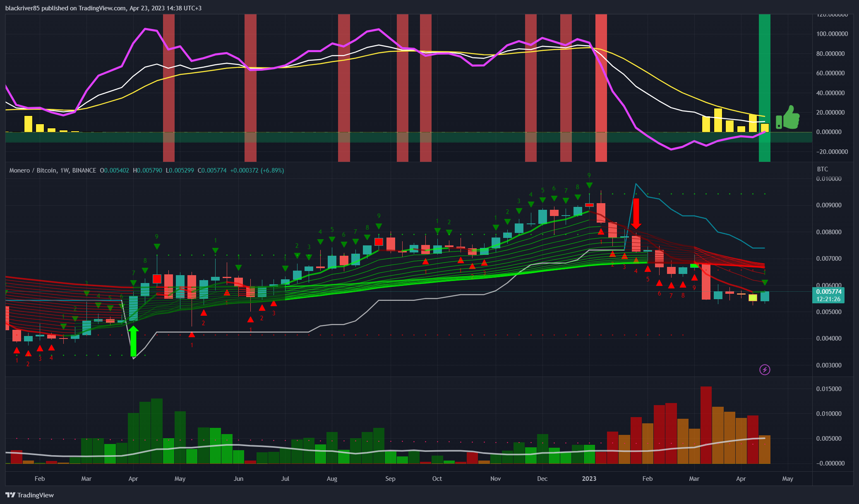Click the Dec label on time axis
Image resolution: width=859 pixels, height=504 pixels.
point(542,479)
